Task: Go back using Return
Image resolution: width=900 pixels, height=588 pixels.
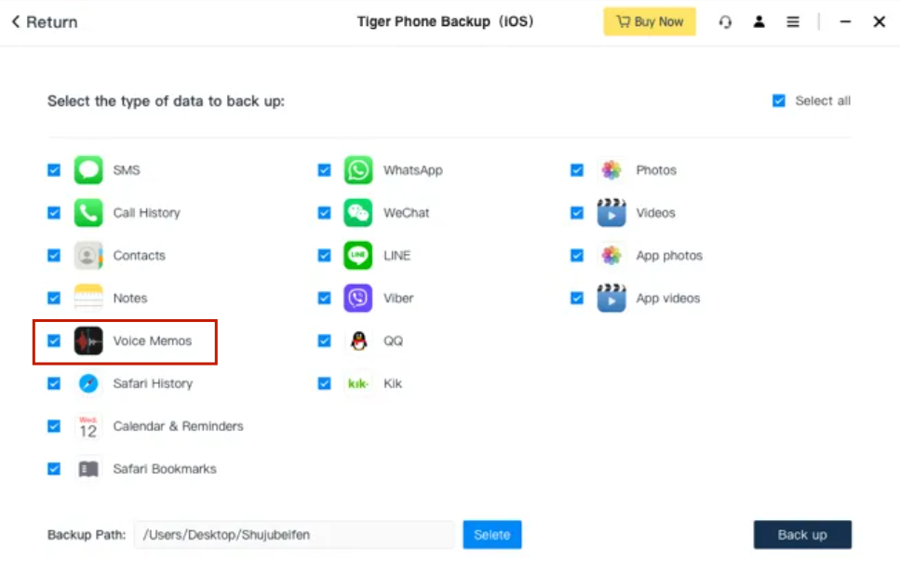Action: (45, 22)
